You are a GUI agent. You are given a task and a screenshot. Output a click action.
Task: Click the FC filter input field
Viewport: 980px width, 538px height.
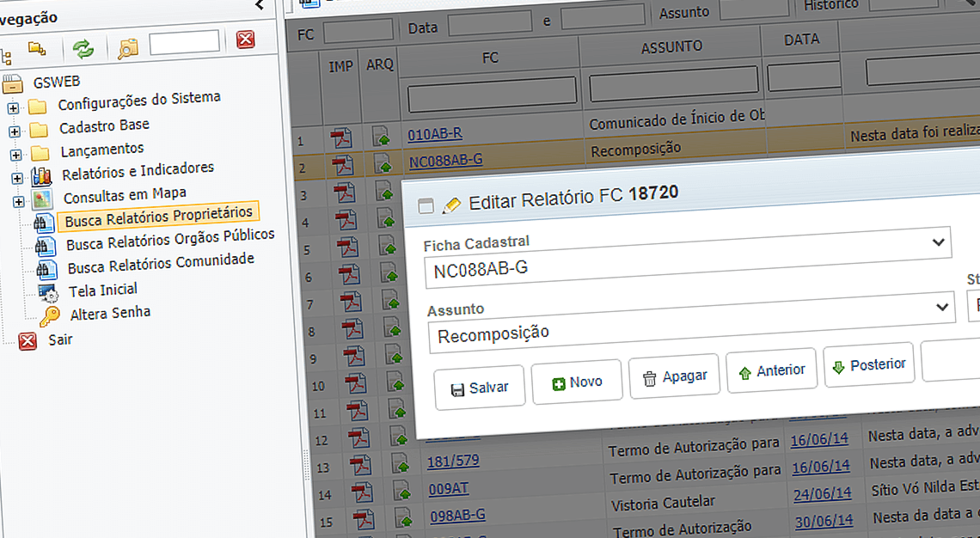coord(358,32)
